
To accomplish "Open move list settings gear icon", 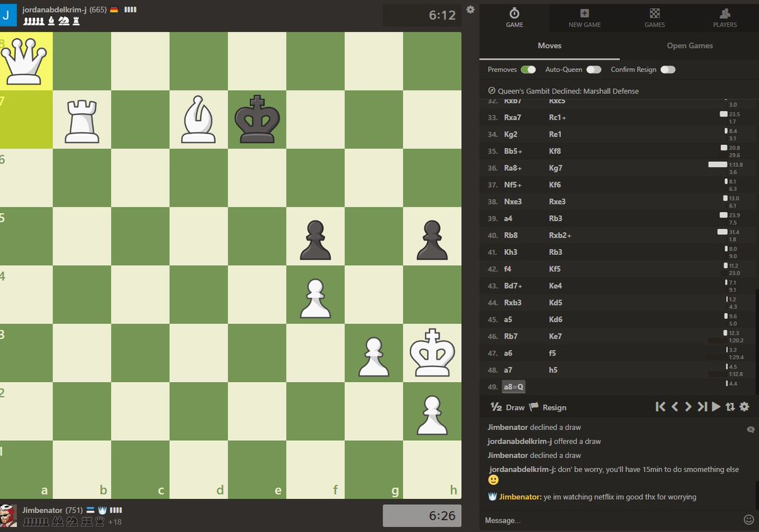I will pyautogui.click(x=744, y=407).
